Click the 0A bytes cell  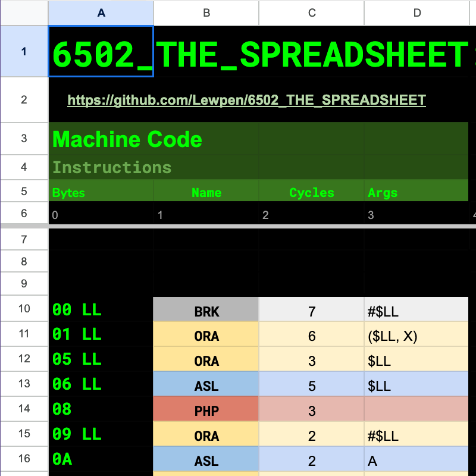101,460
